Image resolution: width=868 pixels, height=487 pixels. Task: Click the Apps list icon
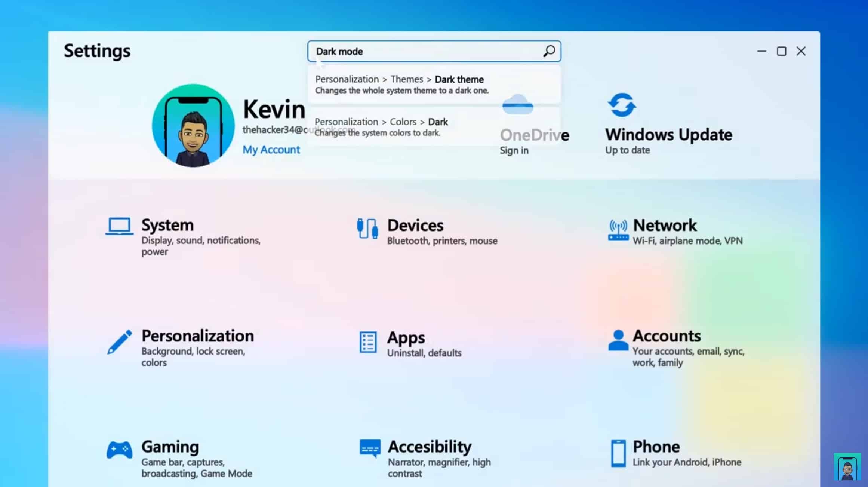(368, 342)
